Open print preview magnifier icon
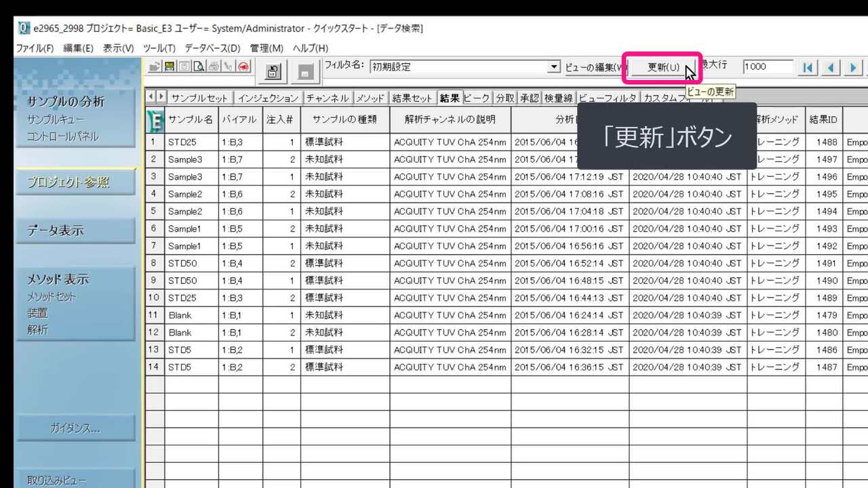The height and width of the screenshot is (488, 868). click(199, 66)
